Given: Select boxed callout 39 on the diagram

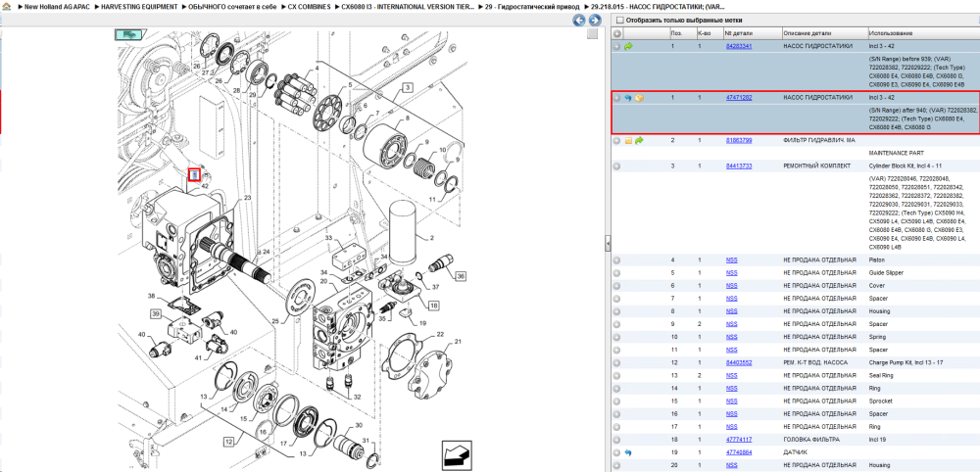Looking at the screenshot, I should pyautogui.click(x=155, y=314).
